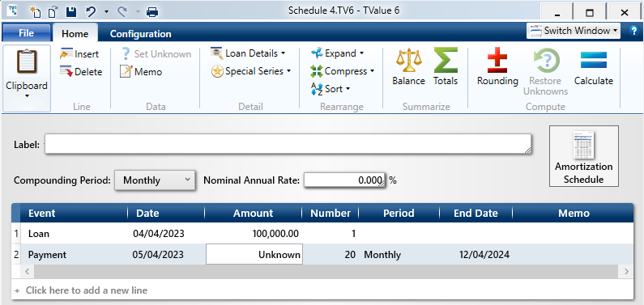This screenshot has height=305, width=644.
Task: Open the help question mark icon
Action: (634, 32)
